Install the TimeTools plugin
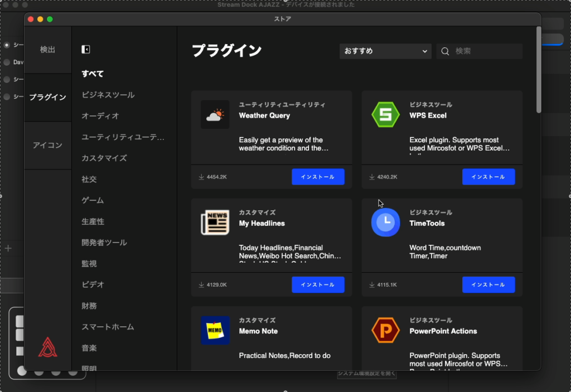This screenshot has width=571, height=392. (488, 284)
